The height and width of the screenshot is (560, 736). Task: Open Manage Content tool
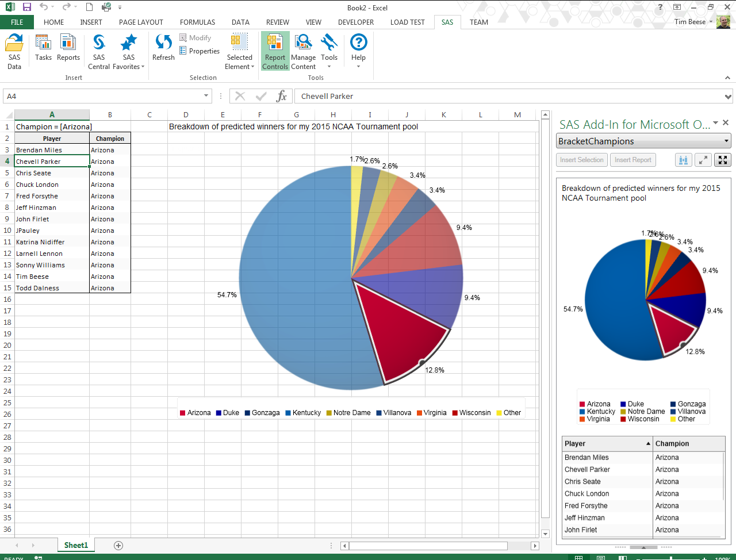tap(303, 52)
